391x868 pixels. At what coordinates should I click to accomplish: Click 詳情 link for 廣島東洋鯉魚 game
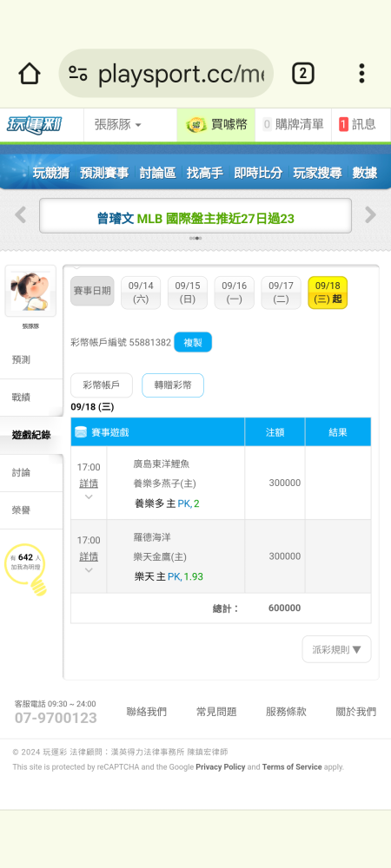[x=89, y=483]
